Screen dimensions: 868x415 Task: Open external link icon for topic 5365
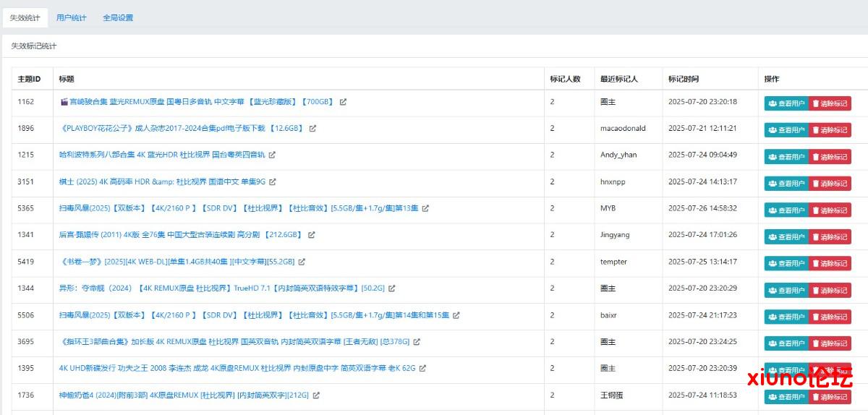pyautogui.click(x=425, y=208)
